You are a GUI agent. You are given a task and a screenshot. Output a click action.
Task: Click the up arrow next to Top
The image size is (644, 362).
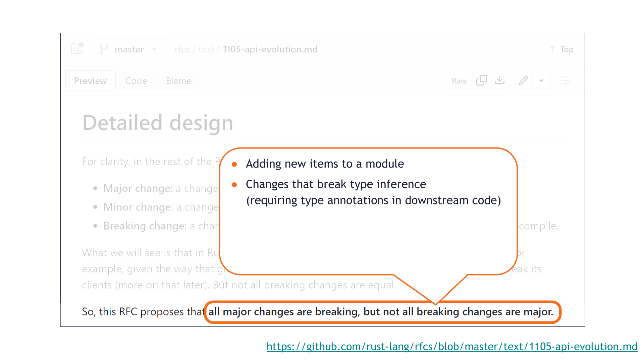551,49
